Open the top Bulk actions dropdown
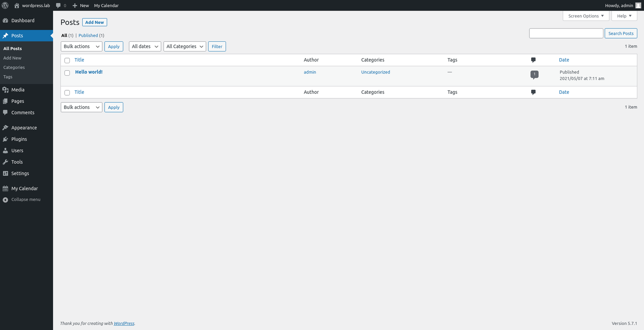This screenshot has width=644, height=330. (x=82, y=46)
